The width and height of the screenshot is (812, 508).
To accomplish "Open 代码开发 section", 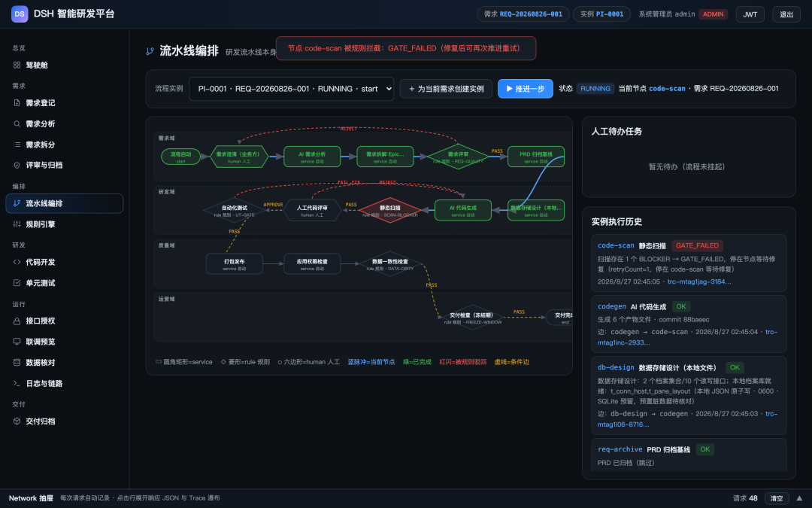I will coord(65,263).
